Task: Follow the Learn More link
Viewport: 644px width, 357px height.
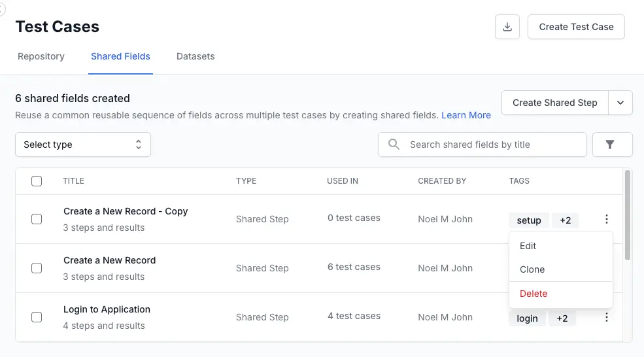Action: coord(466,115)
